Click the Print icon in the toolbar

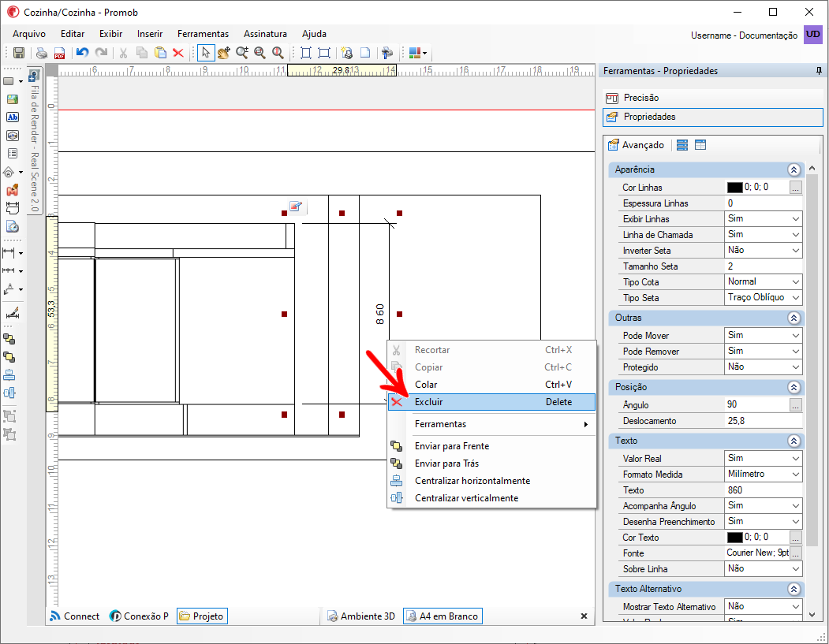point(42,53)
